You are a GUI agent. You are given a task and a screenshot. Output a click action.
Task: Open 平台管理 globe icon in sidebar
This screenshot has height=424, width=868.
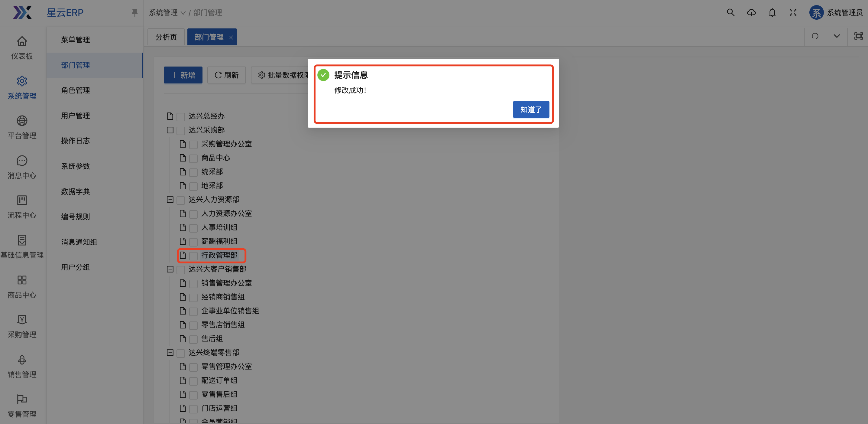click(x=22, y=121)
